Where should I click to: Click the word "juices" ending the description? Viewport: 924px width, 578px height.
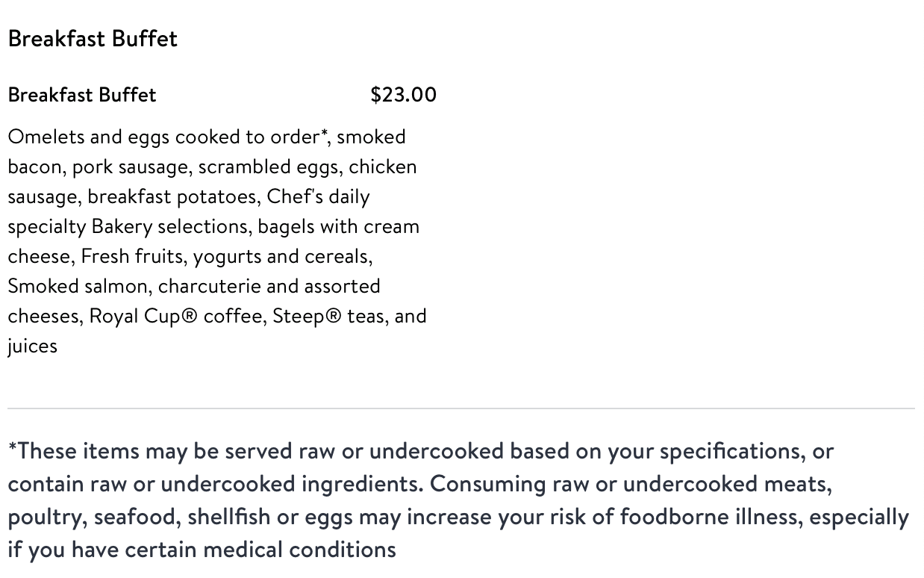tap(32, 347)
